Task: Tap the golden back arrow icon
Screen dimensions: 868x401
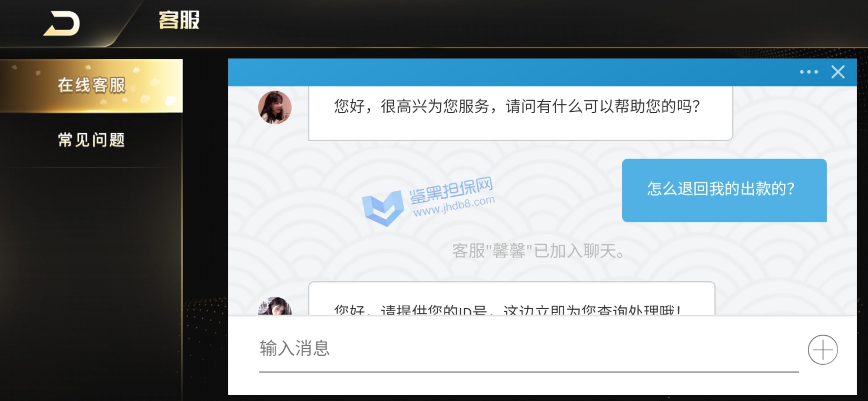Action: 62,24
